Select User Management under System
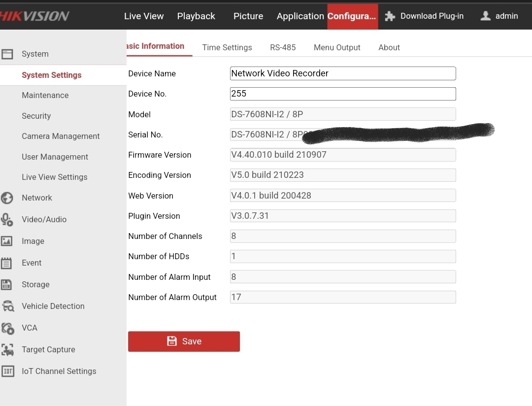This screenshot has width=532, height=406. [x=55, y=157]
